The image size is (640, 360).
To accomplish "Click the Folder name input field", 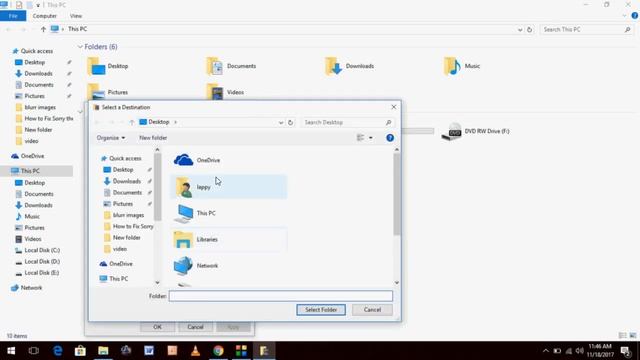I will coord(281,296).
